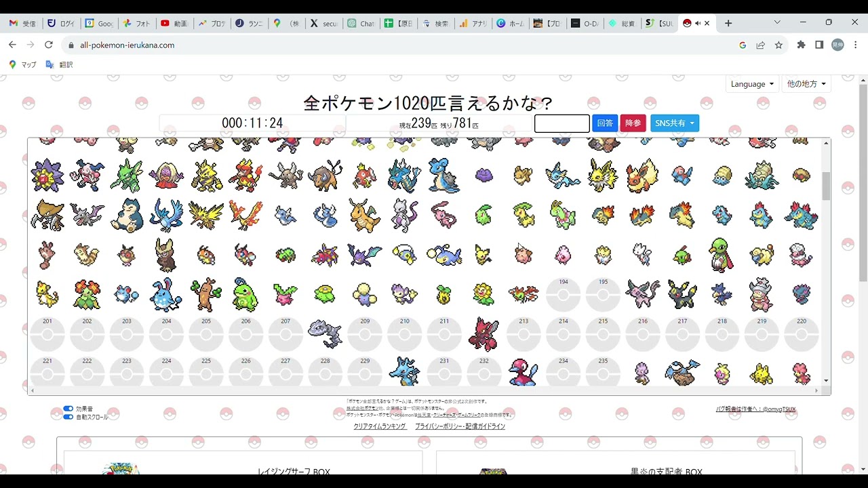Toggle the browser side panel icon

[819, 45]
